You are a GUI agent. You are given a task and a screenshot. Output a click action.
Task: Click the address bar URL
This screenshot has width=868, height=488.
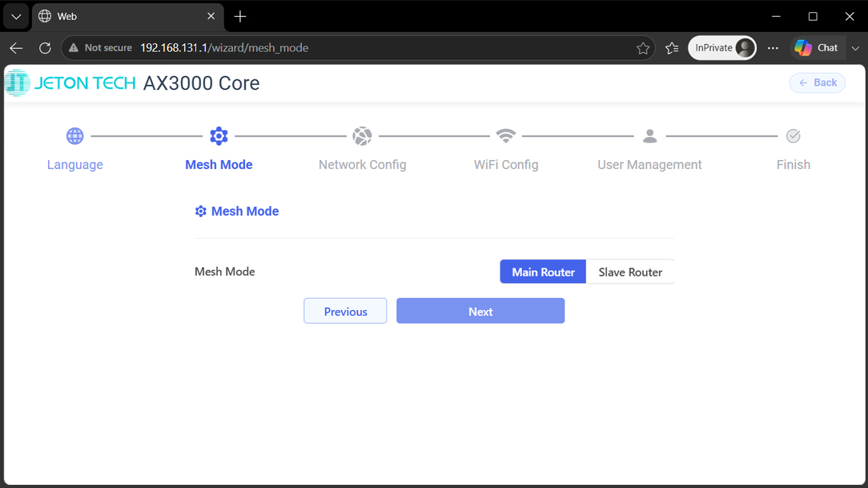(x=224, y=48)
